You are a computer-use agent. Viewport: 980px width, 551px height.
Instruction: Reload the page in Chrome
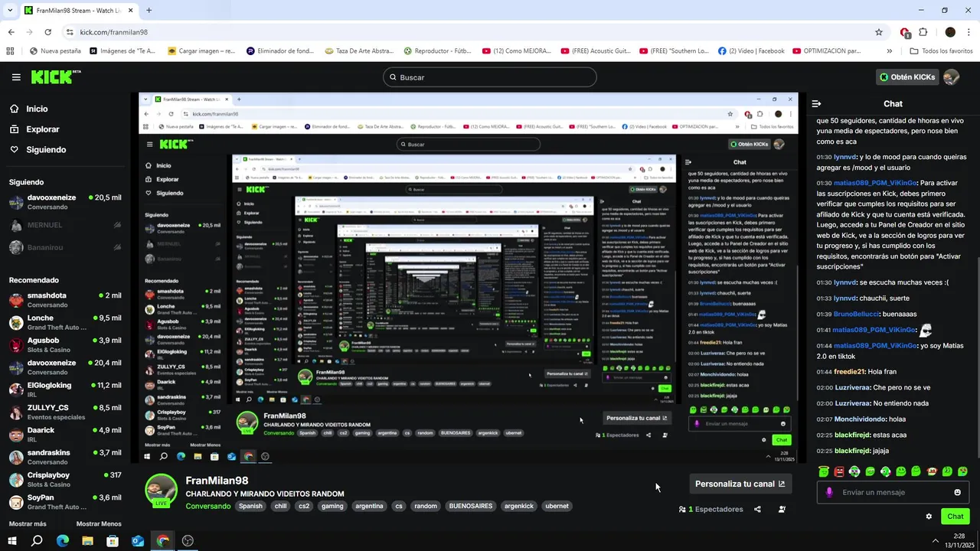(47, 32)
